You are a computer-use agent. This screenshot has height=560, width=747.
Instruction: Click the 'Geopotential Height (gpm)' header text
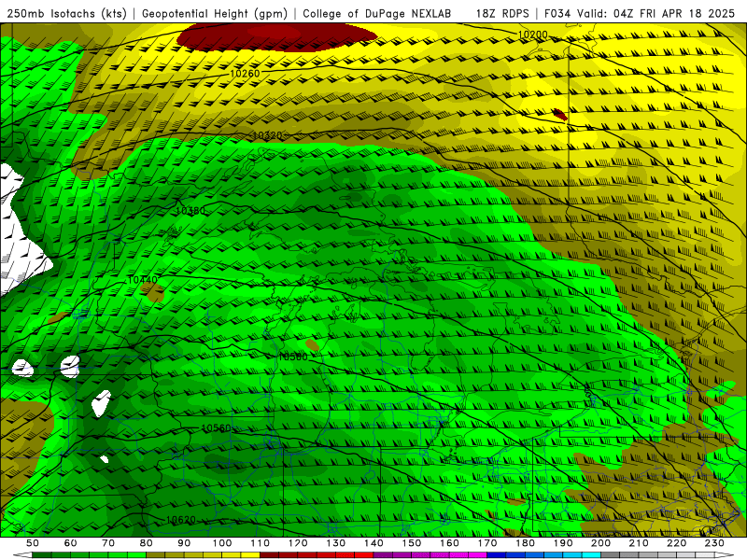[x=215, y=14]
